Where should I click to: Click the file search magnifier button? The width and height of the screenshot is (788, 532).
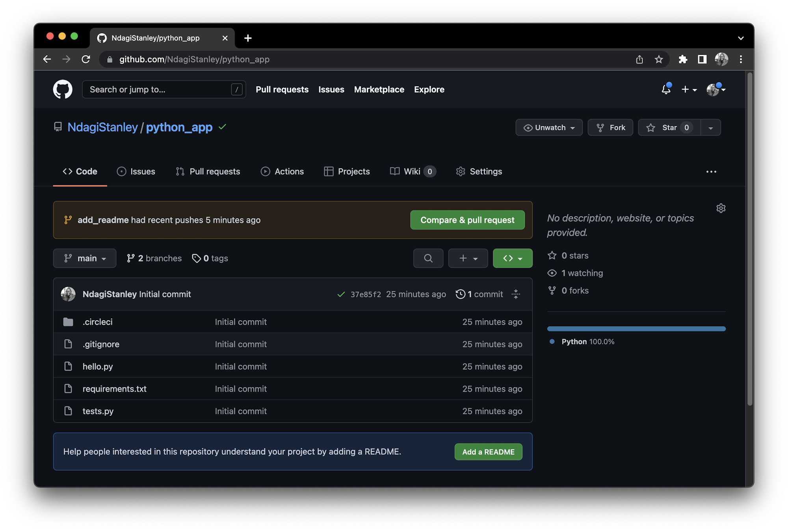[x=428, y=258]
